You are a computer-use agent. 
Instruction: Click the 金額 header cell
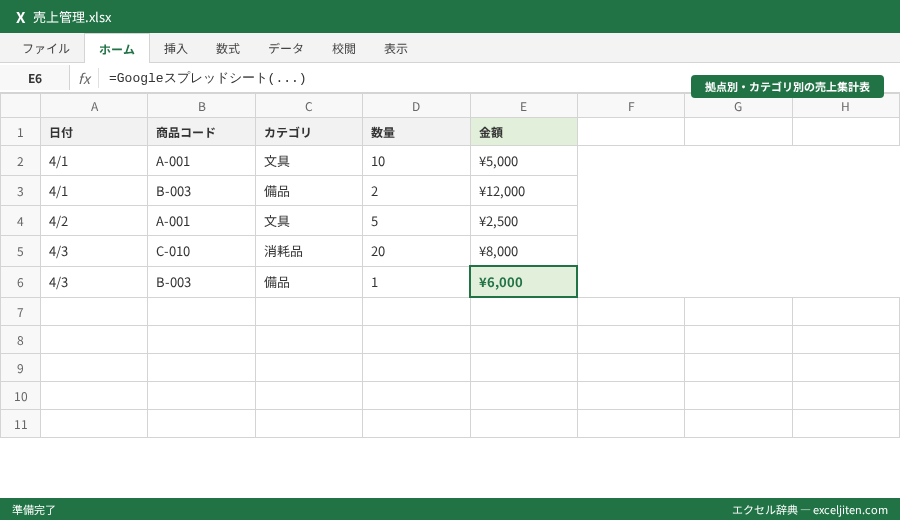(x=523, y=132)
